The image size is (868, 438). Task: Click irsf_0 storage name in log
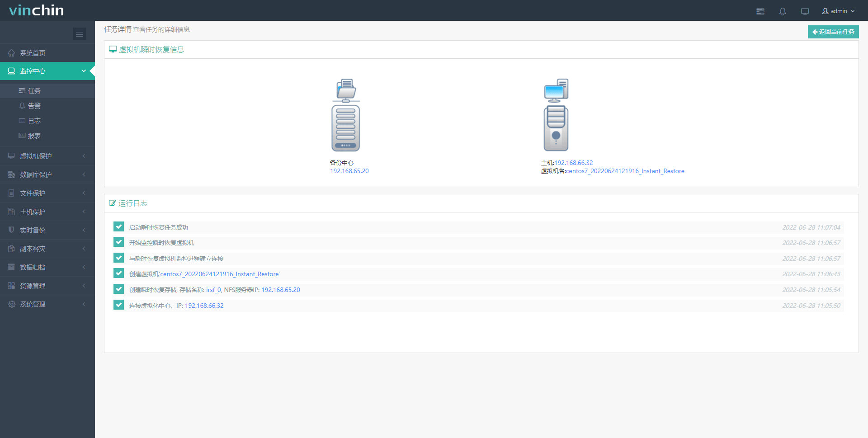(x=213, y=290)
